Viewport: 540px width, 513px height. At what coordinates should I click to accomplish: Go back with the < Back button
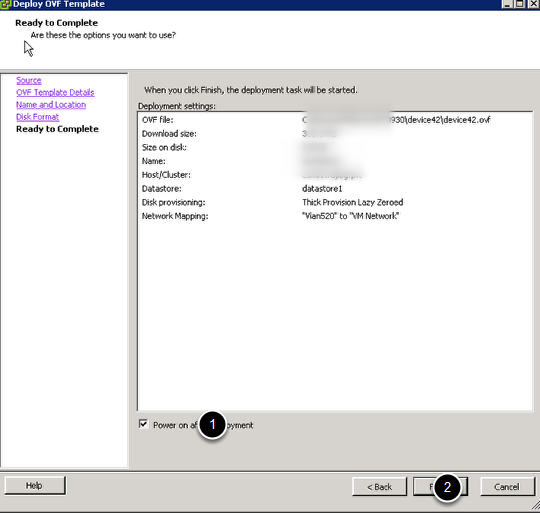(x=380, y=487)
